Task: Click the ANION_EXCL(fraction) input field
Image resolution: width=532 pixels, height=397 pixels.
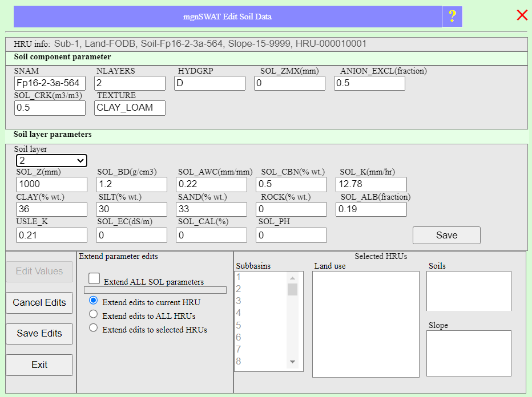Action: point(369,83)
